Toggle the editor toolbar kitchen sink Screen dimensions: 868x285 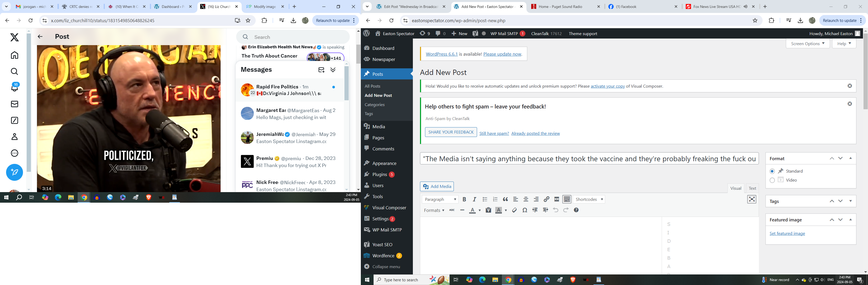click(x=567, y=199)
